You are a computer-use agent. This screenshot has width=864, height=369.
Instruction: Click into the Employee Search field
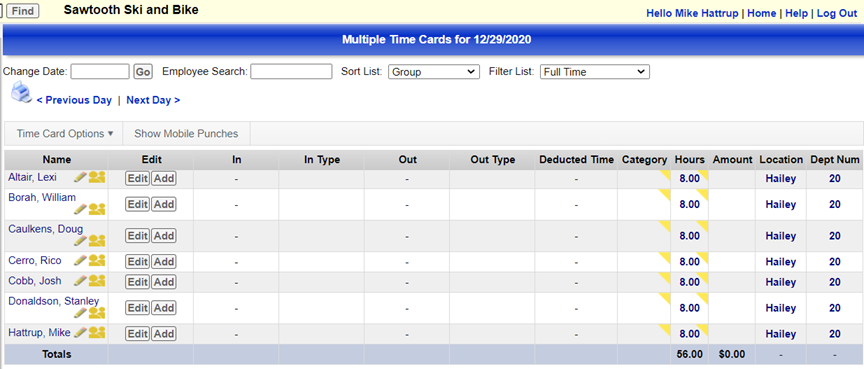click(291, 72)
